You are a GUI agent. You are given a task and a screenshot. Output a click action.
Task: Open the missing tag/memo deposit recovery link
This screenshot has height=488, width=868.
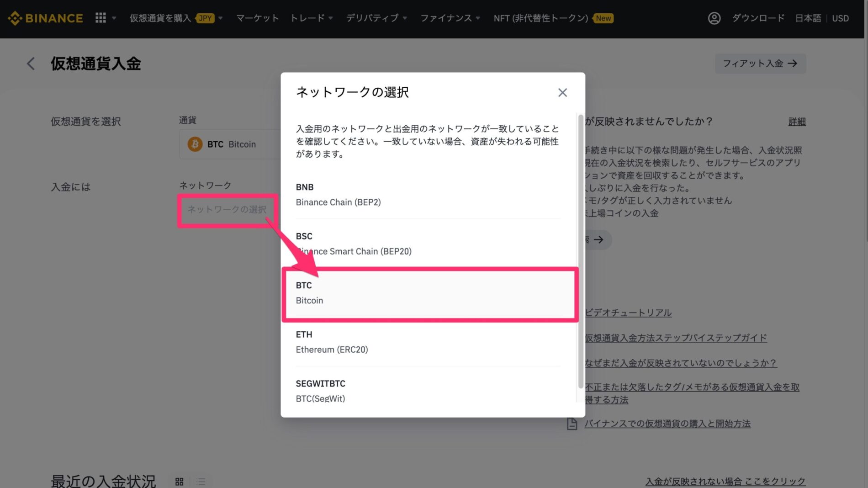pos(692,393)
